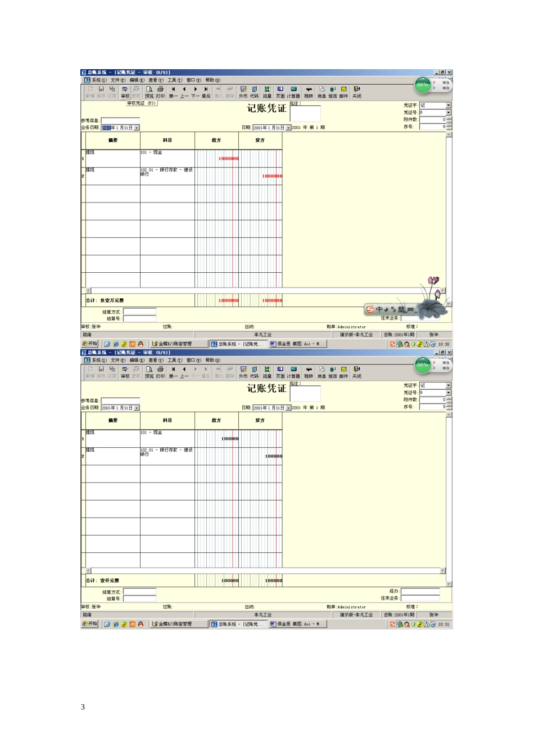Click 结算方式 field in (9/9) window
The width and height of the screenshot is (534, 756).
click(x=139, y=592)
